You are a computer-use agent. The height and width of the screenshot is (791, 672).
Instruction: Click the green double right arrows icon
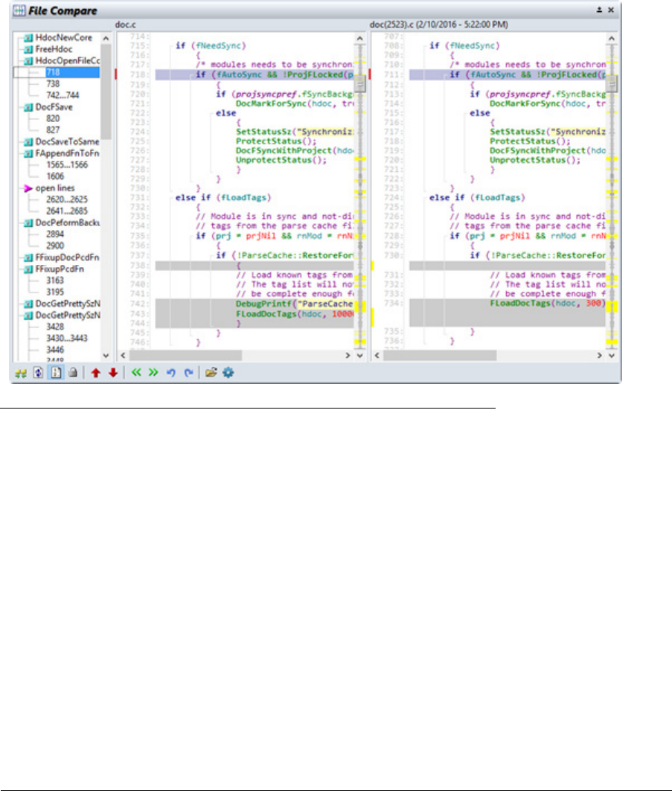pyautogui.click(x=153, y=372)
